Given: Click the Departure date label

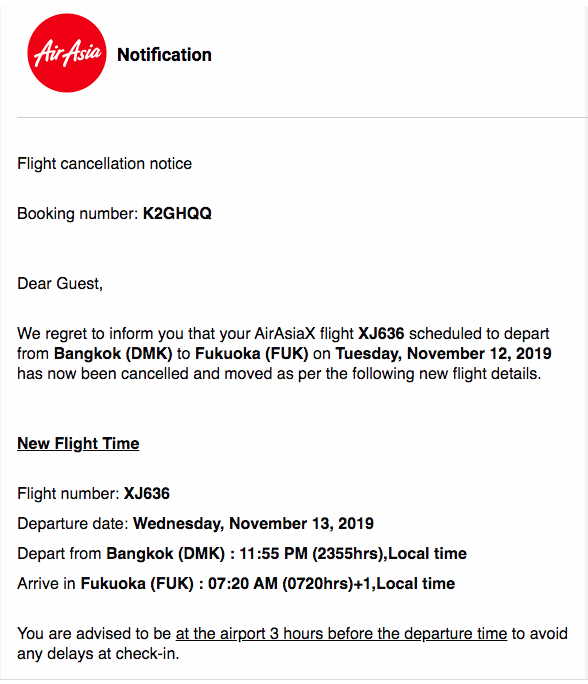Looking at the screenshot, I should tap(73, 523).
